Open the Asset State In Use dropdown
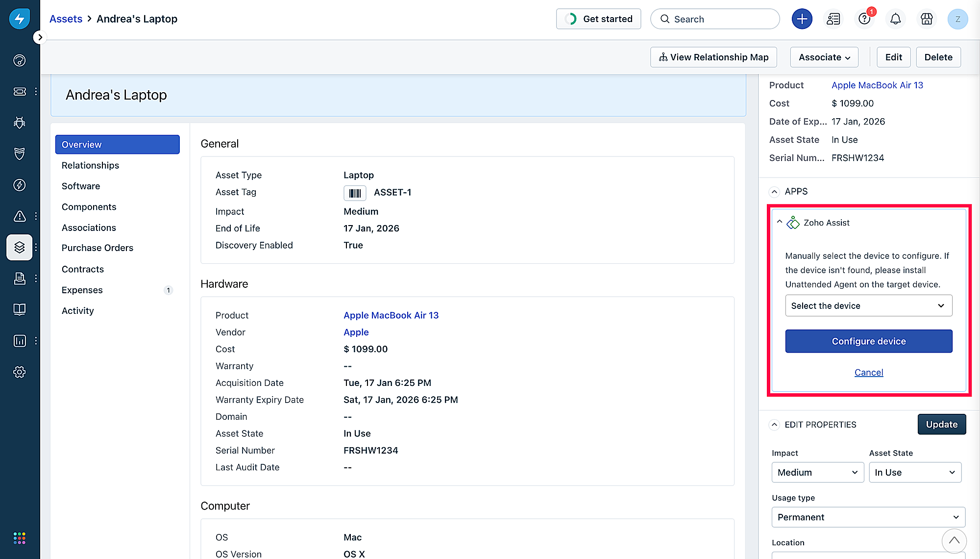This screenshot has height=559, width=980. 915,472
